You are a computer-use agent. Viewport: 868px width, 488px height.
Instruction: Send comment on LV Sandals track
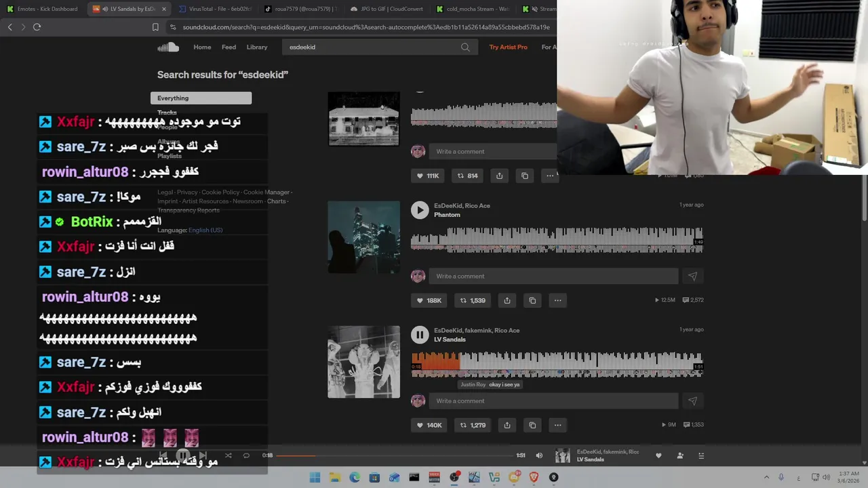click(692, 401)
